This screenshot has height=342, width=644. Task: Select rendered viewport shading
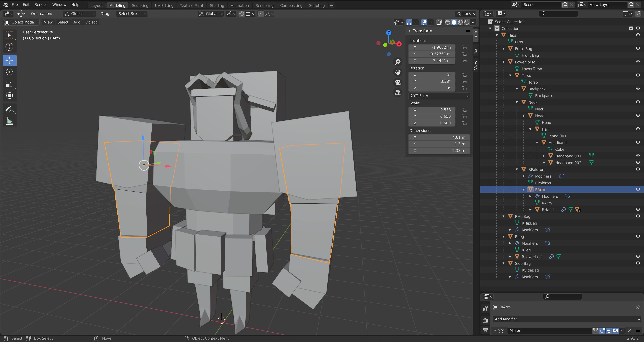click(467, 22)
